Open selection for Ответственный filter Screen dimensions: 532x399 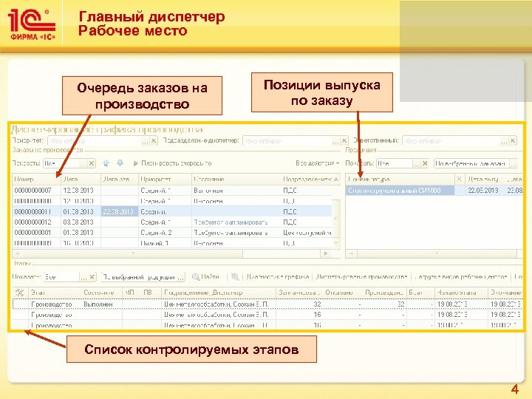(504, 140)
